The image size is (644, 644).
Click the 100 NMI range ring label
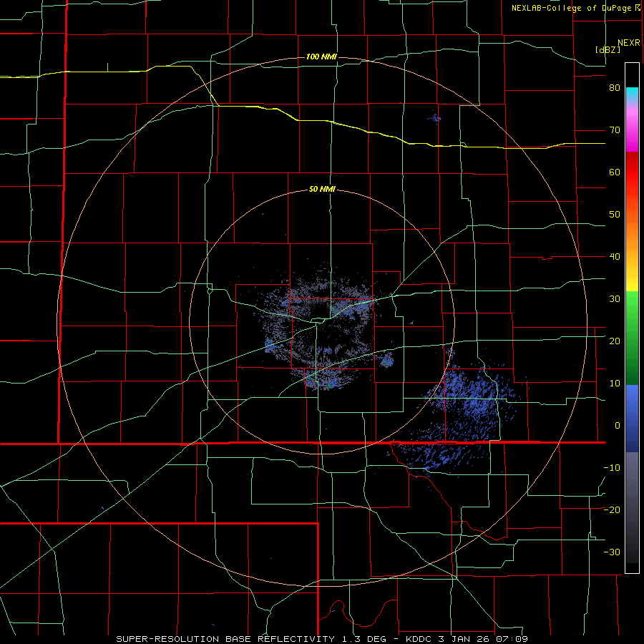(321, 57)
